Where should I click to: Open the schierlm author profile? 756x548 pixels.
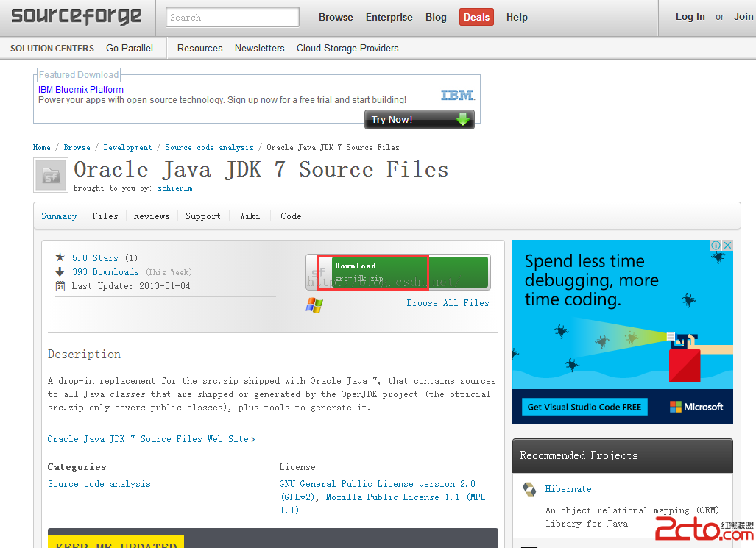click(175, 188)
